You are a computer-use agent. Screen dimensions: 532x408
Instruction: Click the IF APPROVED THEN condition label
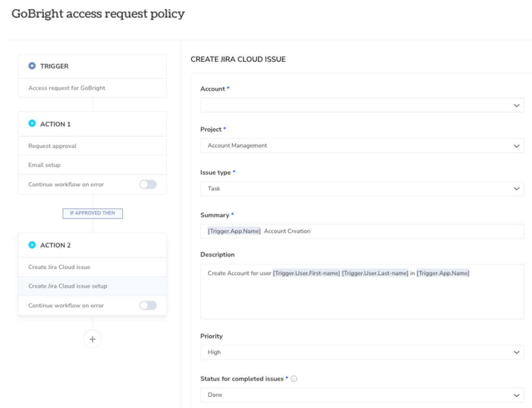tap(92, 213)
